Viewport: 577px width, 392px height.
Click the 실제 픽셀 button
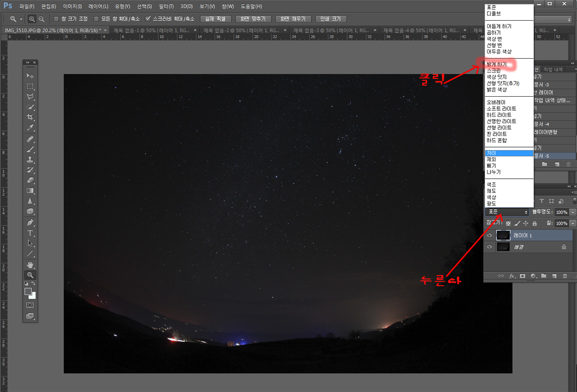pyautogui.click(x=215, y=19)
